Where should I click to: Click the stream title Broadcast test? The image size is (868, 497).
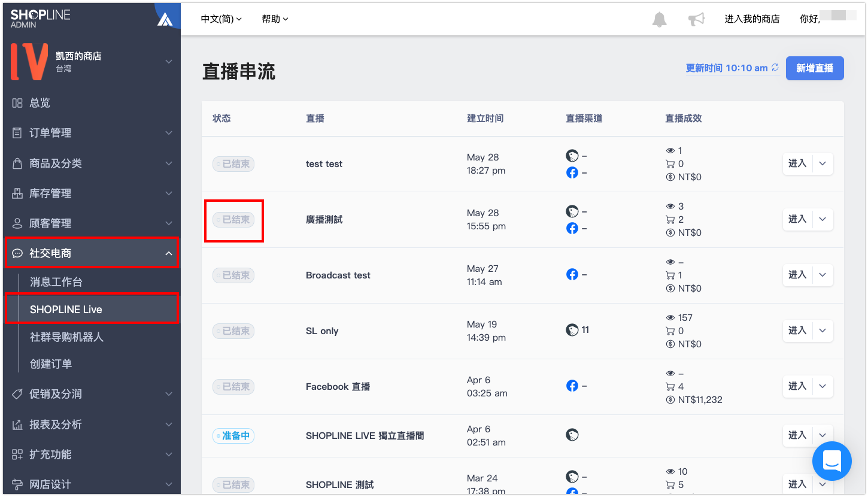click(338, 275)
